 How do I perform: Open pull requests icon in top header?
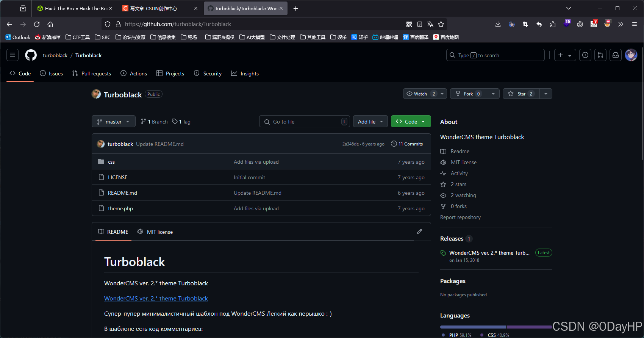pyautogui.click(x=600, y=55)
